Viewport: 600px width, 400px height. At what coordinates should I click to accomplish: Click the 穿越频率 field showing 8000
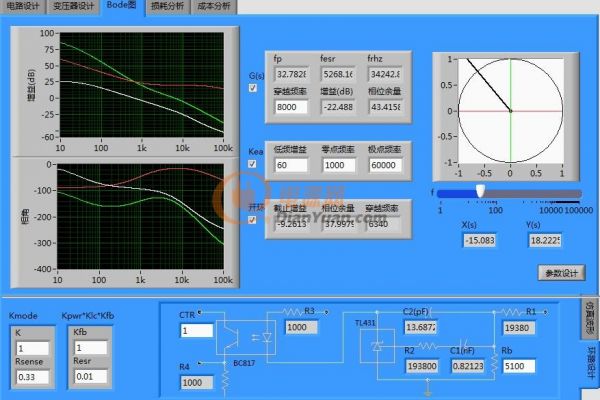point(291,107)
